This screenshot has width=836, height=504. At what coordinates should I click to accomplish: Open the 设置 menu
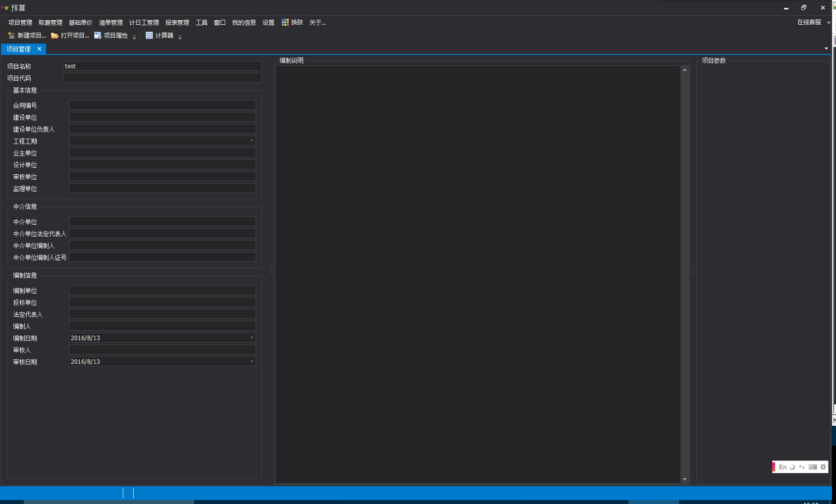coord(268,22)
